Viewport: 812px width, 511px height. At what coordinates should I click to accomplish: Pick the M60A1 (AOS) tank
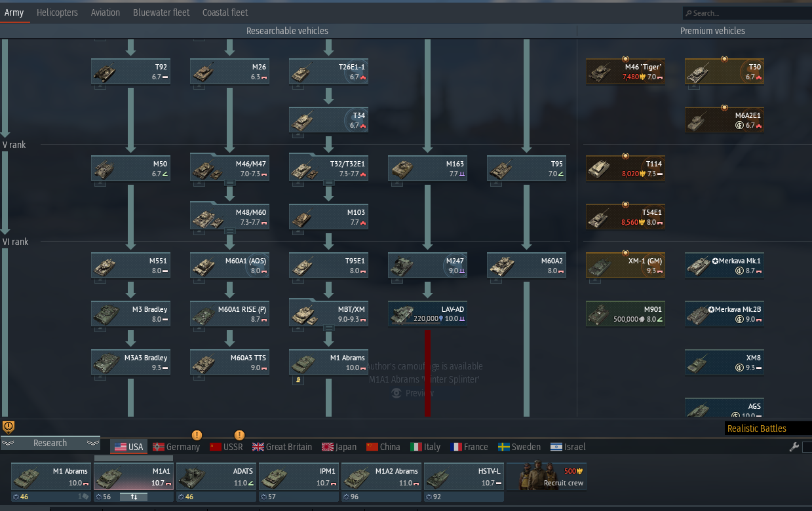pyautogui.click(x=229, y=265)
